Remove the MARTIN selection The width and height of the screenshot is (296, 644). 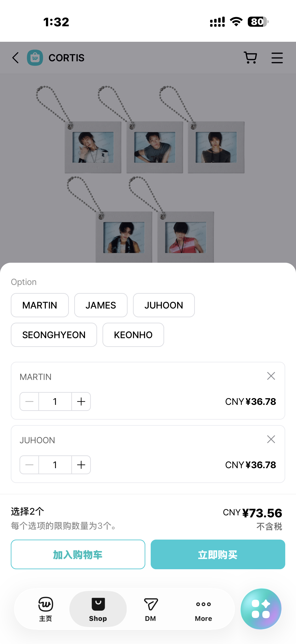click(x=271, y=376)
